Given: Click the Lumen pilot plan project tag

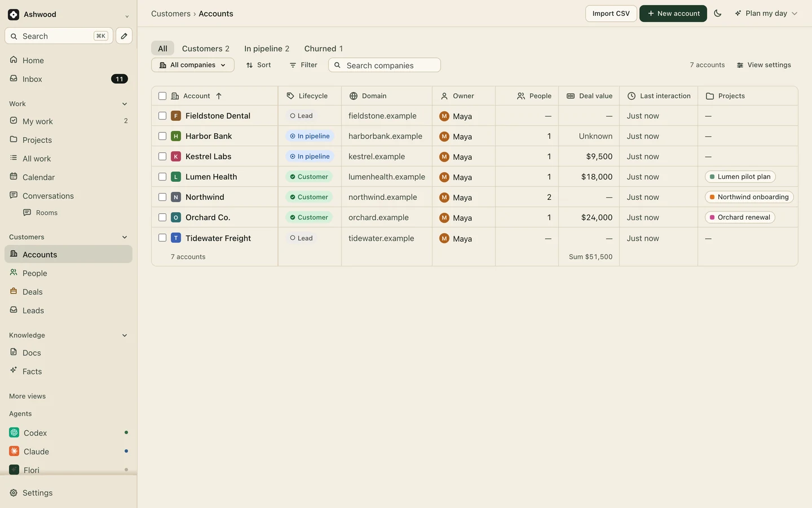Looking at the screenshot, I should point(740,177).
